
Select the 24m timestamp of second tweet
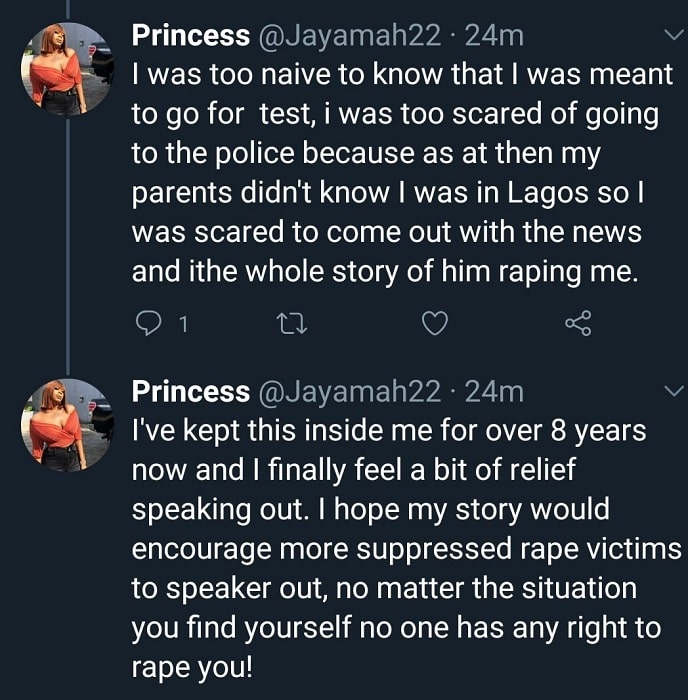click(x=494, y=392)
